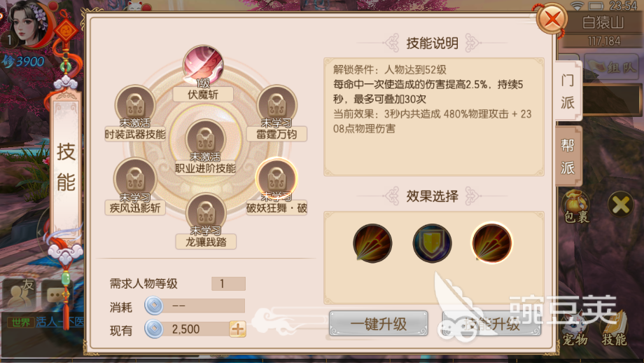Image resolution: width=644 pixels, height=363 pixels.
Task: Select the 伏魔斩 skill icon
Action: pyautogui.click(x=203, y=66)
